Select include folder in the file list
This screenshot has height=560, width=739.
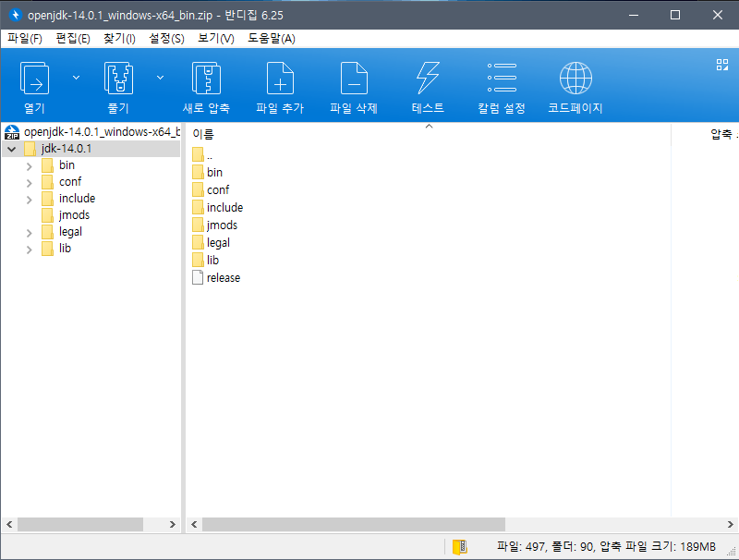(x=224, y=207)
